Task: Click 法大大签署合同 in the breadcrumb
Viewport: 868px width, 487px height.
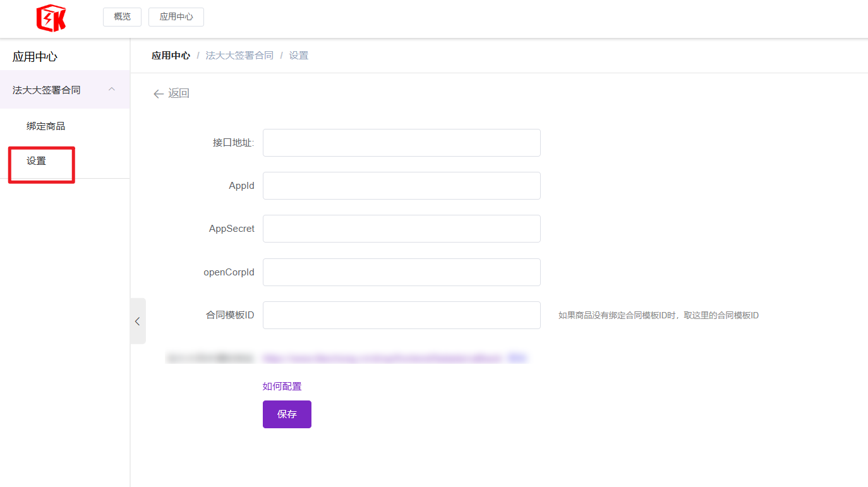Action: pyautogui.click(x=239, y=56)
